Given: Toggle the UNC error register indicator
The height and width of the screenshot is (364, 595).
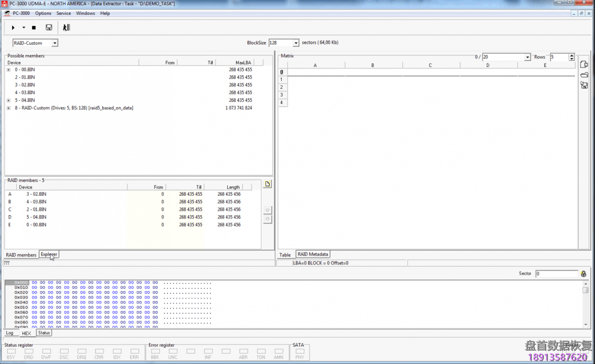Looking at the screenshot, I should point(172,352).
